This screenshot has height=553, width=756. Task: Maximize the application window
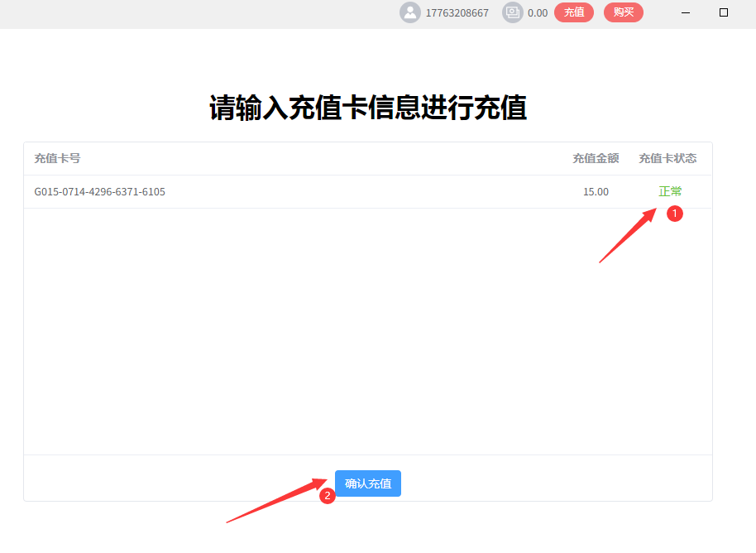point(723,12)
